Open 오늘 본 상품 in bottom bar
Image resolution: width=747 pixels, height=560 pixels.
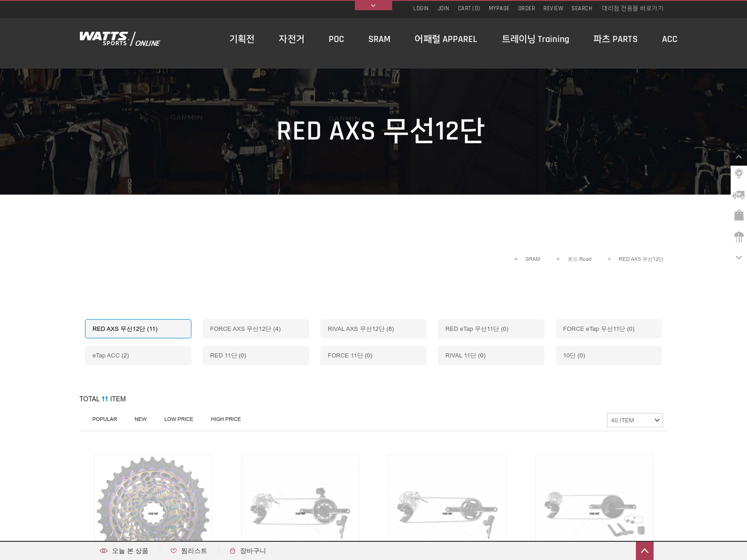(130, 551)
